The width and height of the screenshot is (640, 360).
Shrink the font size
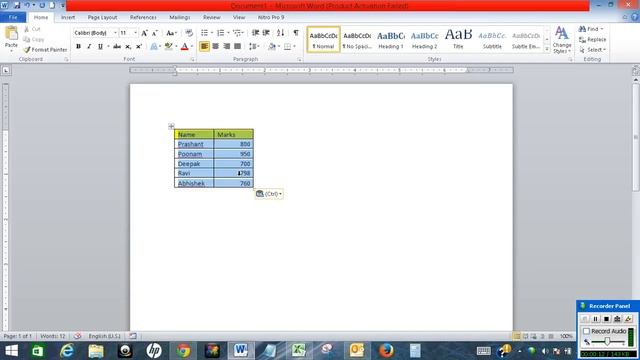155,33
